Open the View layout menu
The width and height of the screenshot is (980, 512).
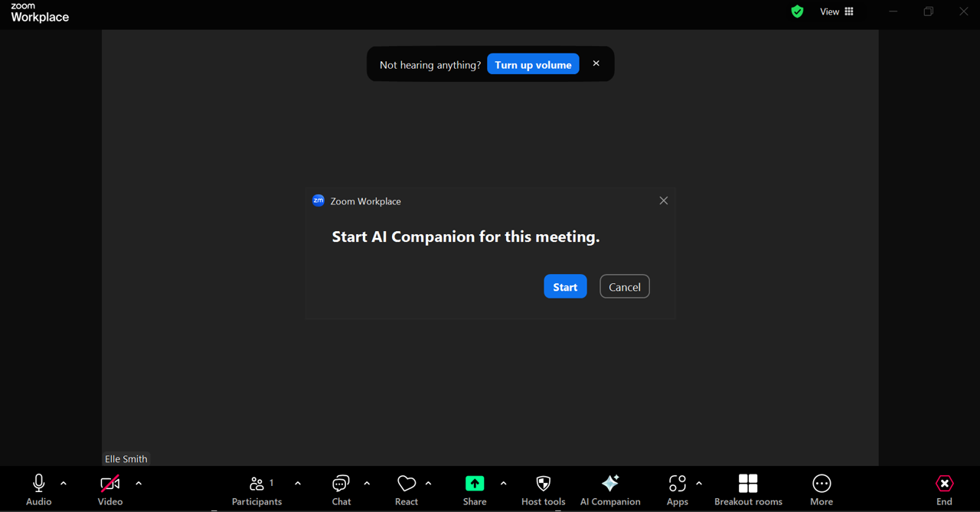[x=837, y=11]
